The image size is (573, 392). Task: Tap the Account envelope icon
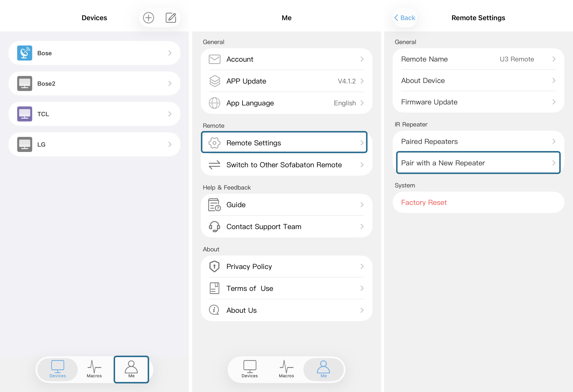click(214, 59)
